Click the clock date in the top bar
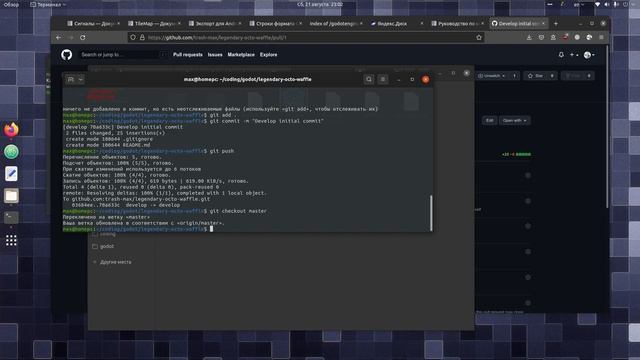Viewport: 640px width, 360px height. [x=320, y=4]
